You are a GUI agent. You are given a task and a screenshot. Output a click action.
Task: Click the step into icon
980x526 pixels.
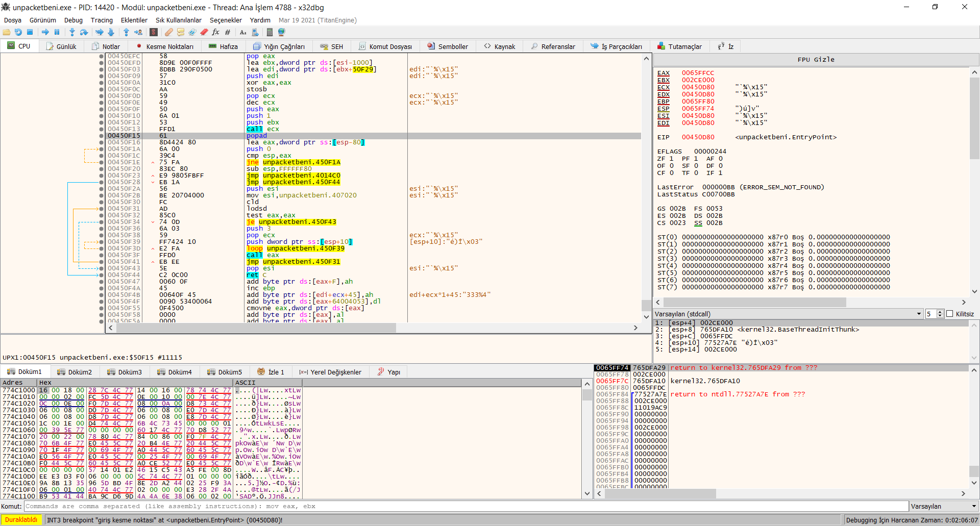(72, 32)
